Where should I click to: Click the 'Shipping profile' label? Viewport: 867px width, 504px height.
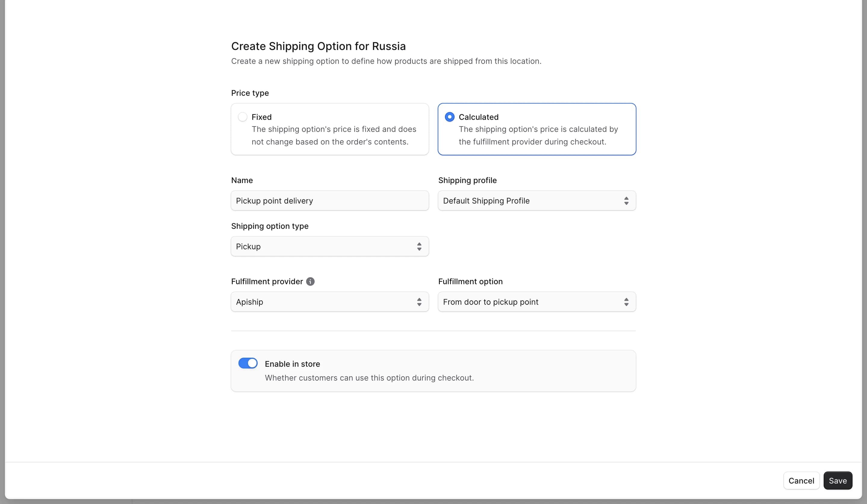pyautogui.click(x=467, y=181)
